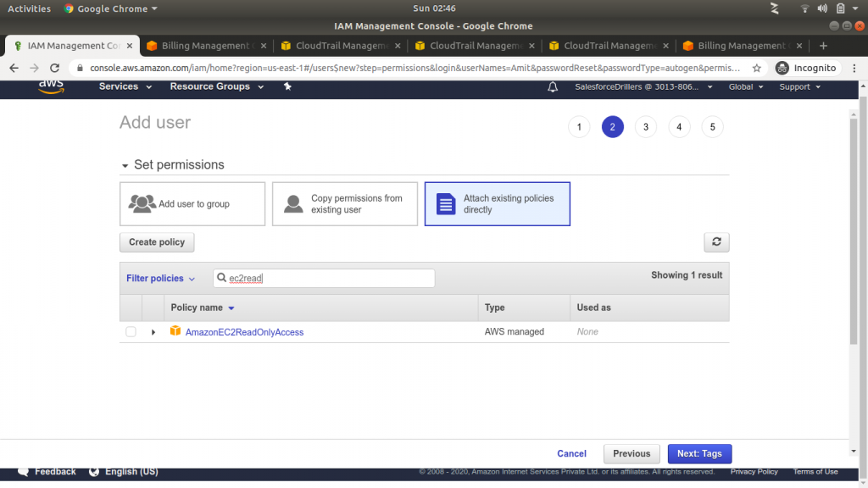Click the policy search field containing ec2read
Viewport: 868px width, 488px height.
(324, 278)
